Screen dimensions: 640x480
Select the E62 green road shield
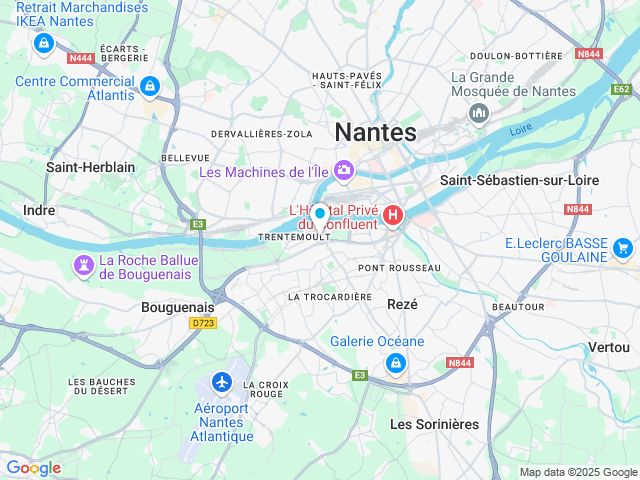(621, 89)
